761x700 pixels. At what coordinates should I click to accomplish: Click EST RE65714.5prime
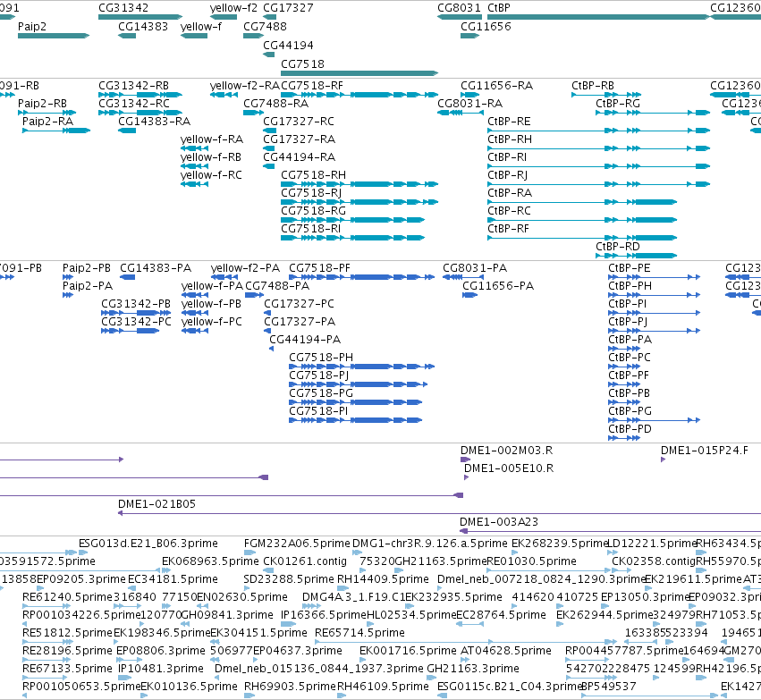(x=359, y=633)
